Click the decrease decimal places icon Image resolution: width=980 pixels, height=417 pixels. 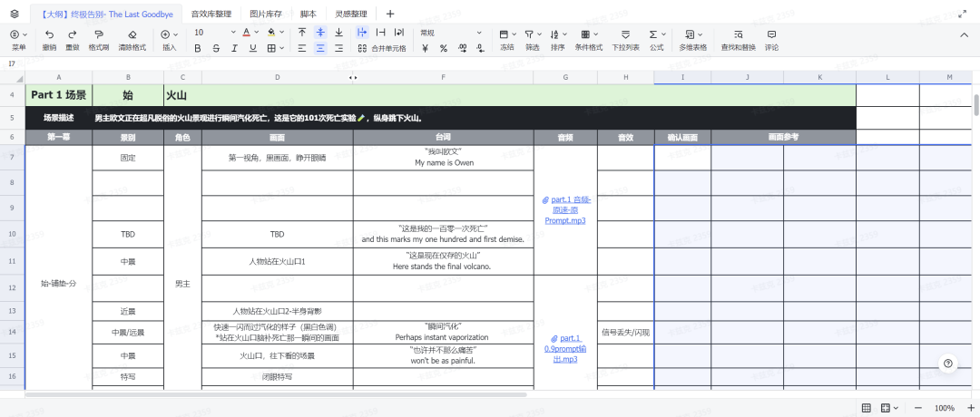pyautogui.click(x=480, y=48)
